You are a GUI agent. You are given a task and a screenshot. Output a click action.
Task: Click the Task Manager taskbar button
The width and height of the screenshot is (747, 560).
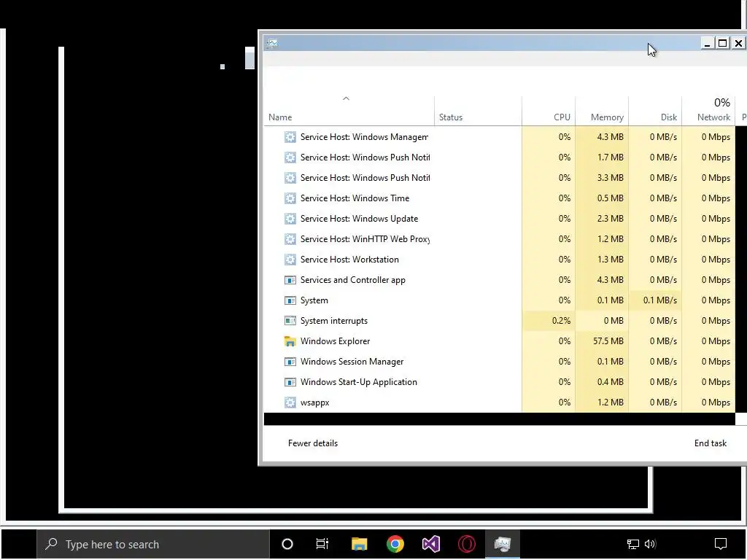(503, 544)
